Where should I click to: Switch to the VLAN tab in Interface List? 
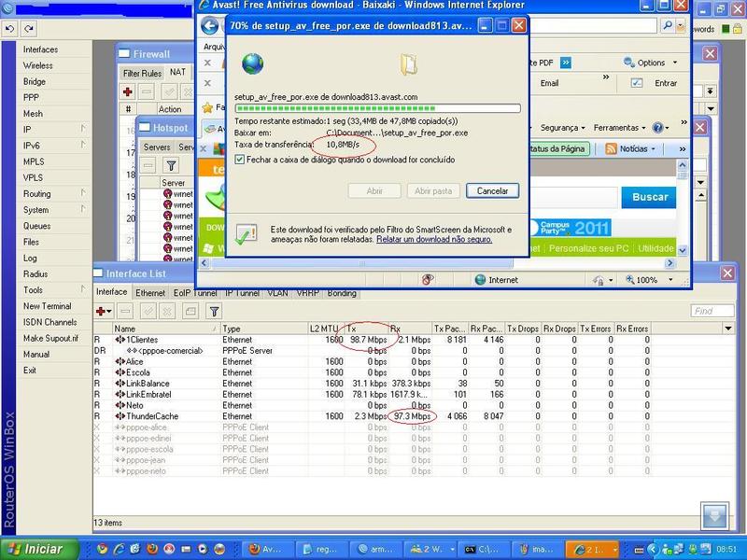277,293
